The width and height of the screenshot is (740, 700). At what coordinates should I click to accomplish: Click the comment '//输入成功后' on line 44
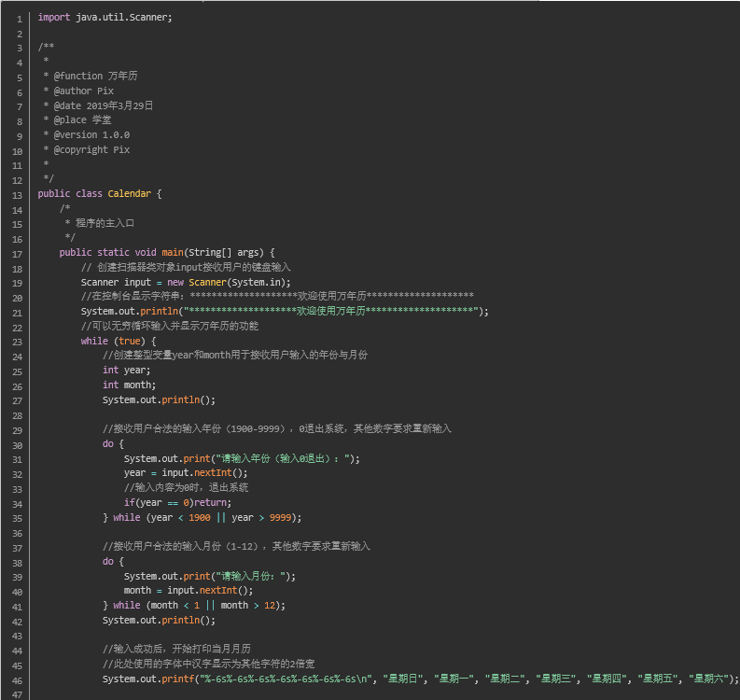[x=176, y=649]
